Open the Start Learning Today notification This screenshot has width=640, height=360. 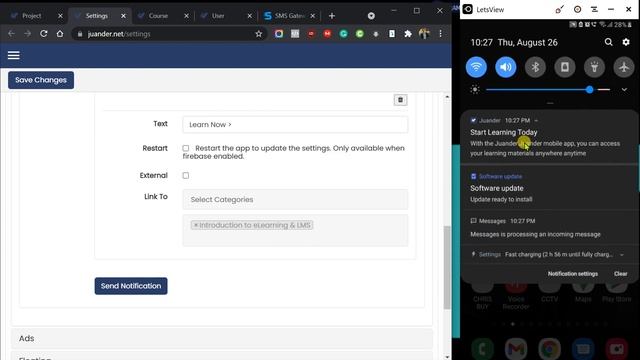pyautogui.click(x=549, y=138)
